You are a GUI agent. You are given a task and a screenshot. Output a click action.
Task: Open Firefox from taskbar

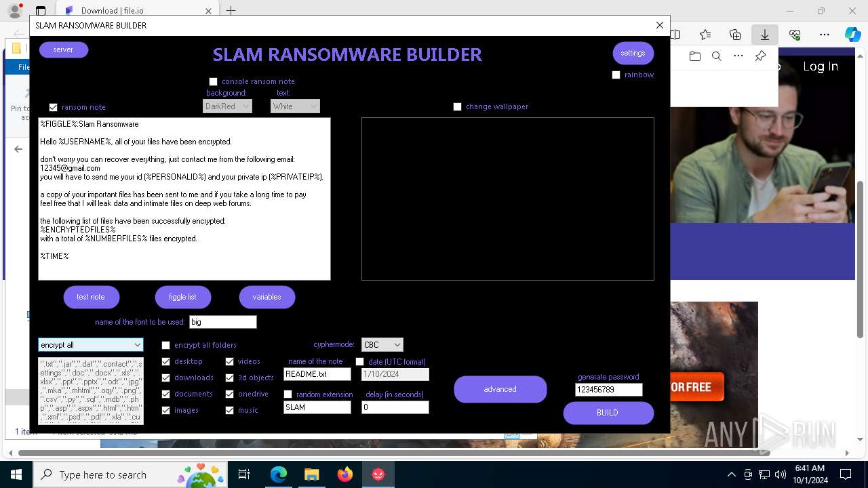pos(344,474)
